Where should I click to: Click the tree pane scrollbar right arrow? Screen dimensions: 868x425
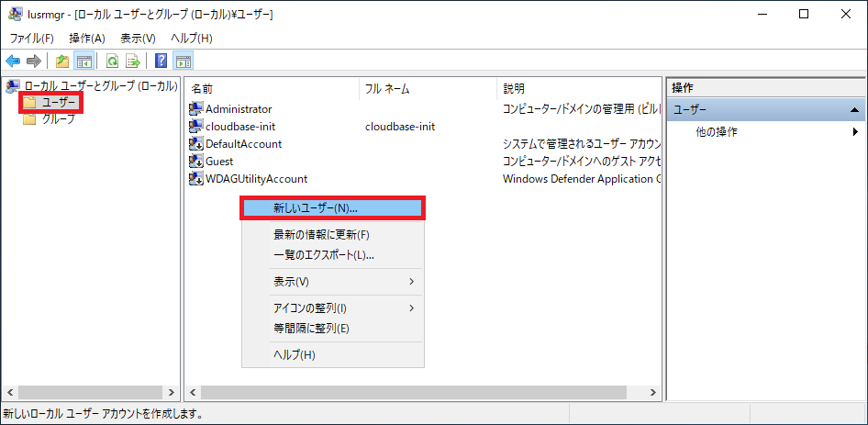click(x=171, y=392)
